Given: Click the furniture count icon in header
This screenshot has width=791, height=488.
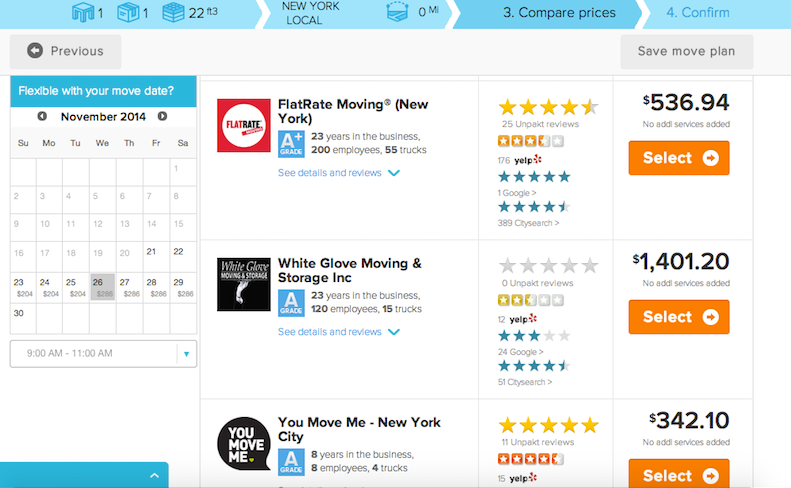Looking at the screenshot, I should coord(83,13).
